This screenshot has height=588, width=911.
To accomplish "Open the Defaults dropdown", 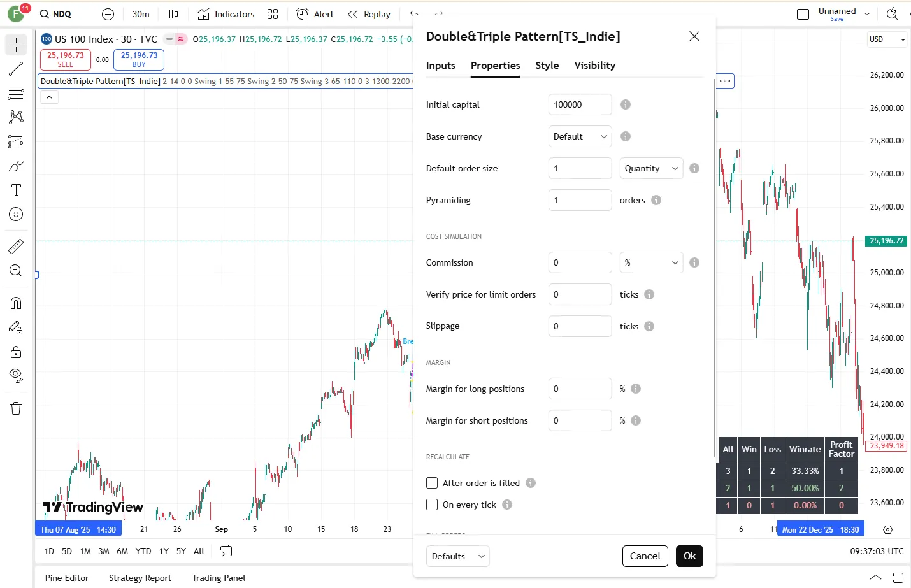I will coord(457,556).
